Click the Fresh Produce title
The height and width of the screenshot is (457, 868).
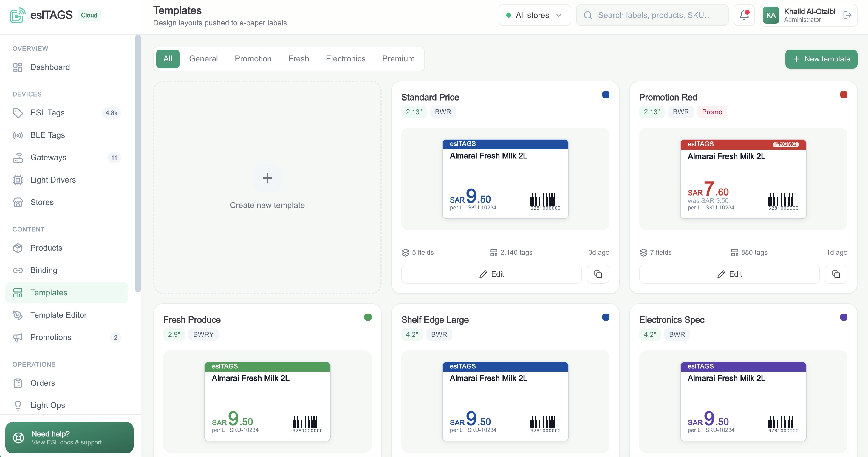(x=192, y=320)
